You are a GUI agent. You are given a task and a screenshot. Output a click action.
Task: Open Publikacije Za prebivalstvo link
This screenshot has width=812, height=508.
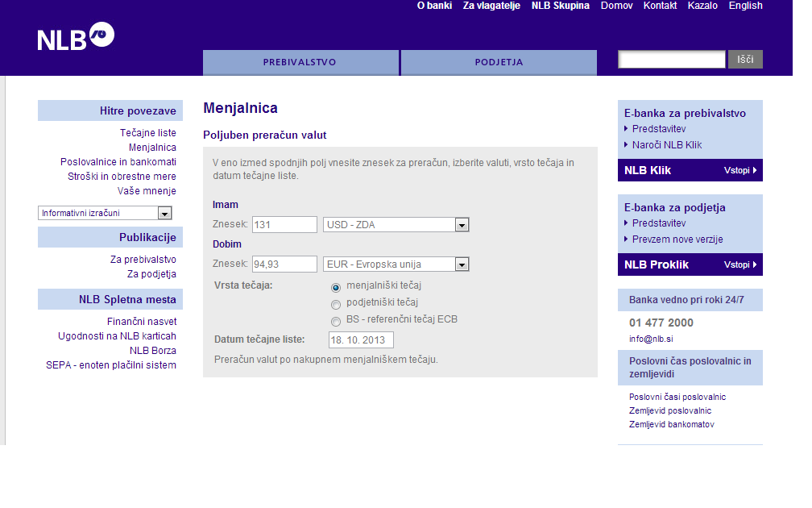(x=143, y=259)
